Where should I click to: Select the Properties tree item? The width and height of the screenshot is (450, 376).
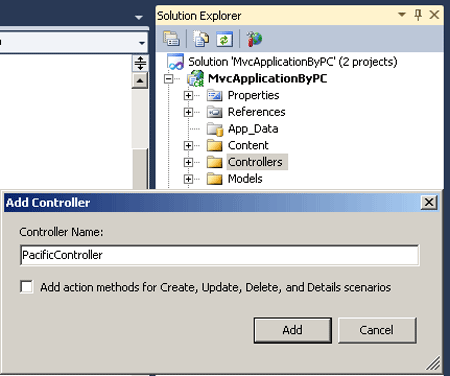(x=253, y=95)
